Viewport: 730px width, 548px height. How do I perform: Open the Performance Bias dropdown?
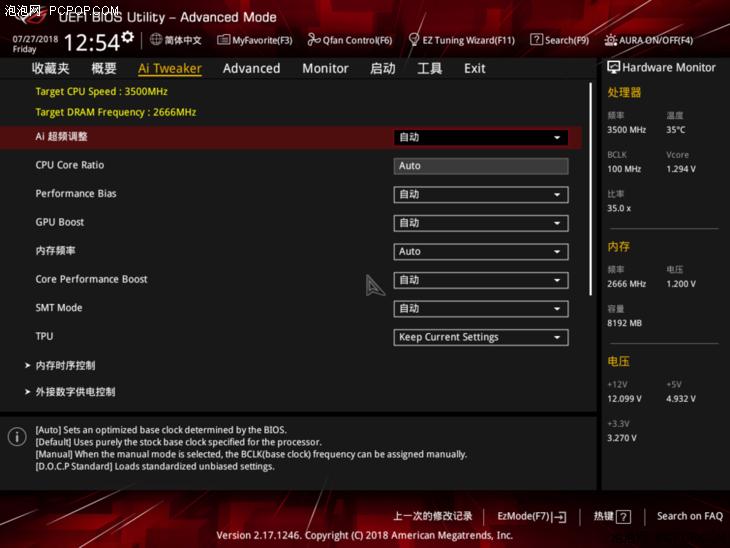pos(480,195)
